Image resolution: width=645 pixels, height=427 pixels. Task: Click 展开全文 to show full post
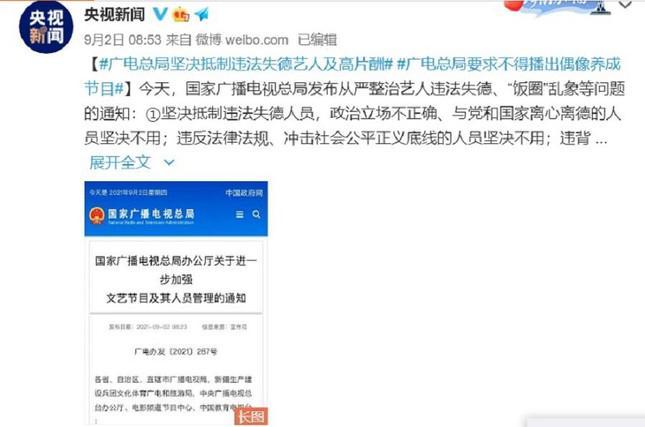point(120,162)
